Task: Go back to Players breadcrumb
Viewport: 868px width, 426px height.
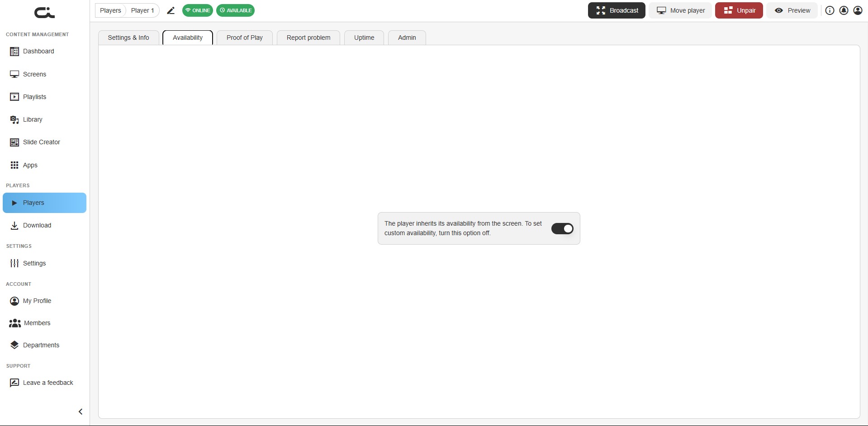Action: [x=110, y=10]
